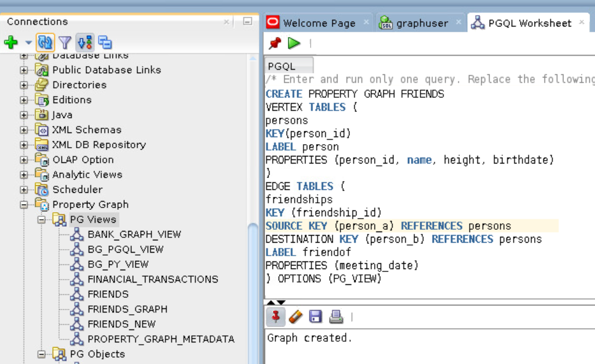Minimize the Connections panel
Viewport: 595px width, 364px height.
click(x=247, y=21)
